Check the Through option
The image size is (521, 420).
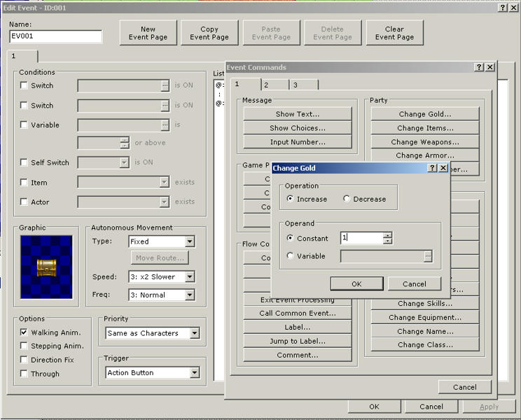(24, 374)
